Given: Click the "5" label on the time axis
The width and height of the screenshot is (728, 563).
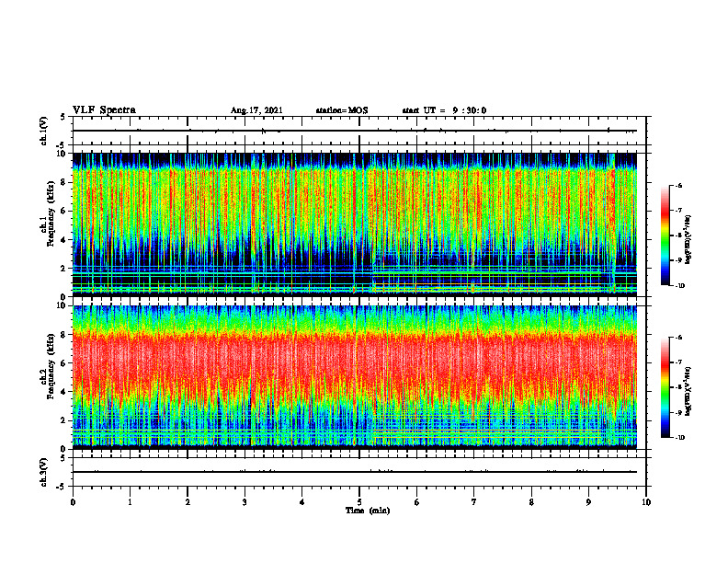Looking at the screenshot, I should [x=359, y=502].
